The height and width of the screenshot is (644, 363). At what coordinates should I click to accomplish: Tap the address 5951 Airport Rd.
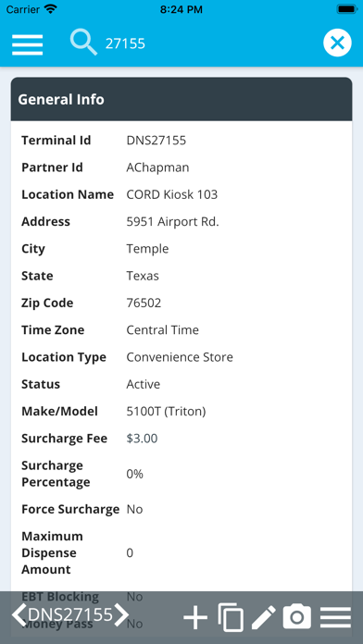pos(172,222)
